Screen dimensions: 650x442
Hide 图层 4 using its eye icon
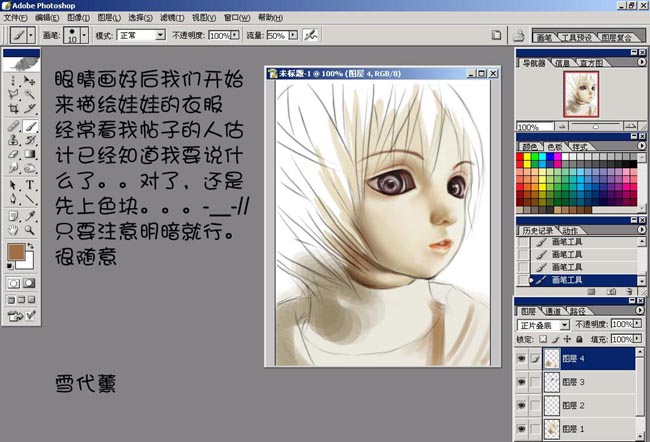[523, 357]
